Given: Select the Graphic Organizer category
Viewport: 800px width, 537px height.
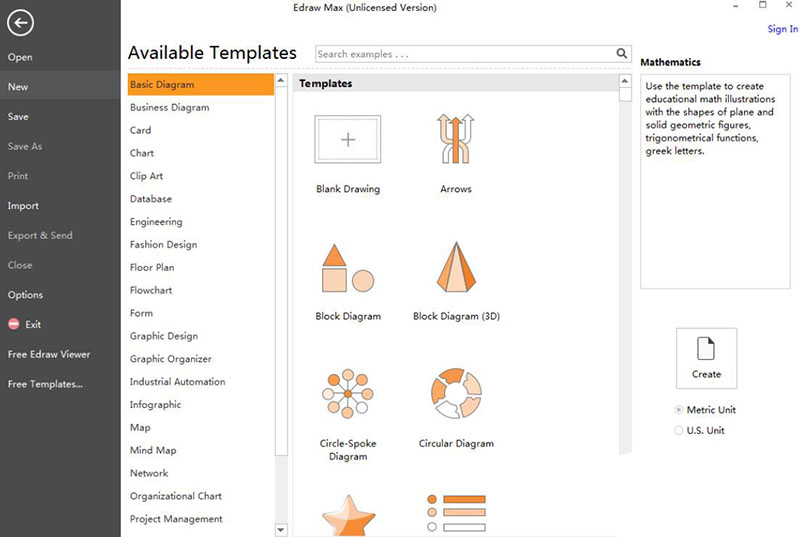Looking at the screenshot, I should click(x=170, y=359).
